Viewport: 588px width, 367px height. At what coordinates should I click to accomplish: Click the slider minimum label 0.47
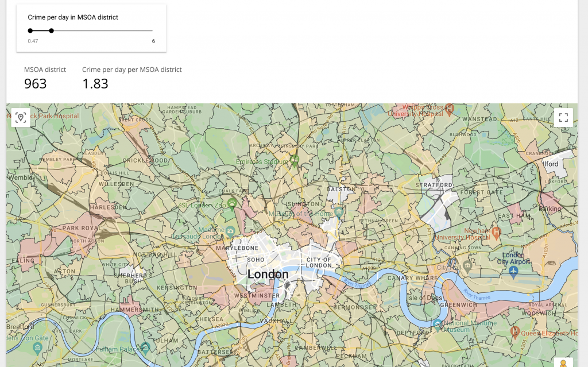pos(33,41)
